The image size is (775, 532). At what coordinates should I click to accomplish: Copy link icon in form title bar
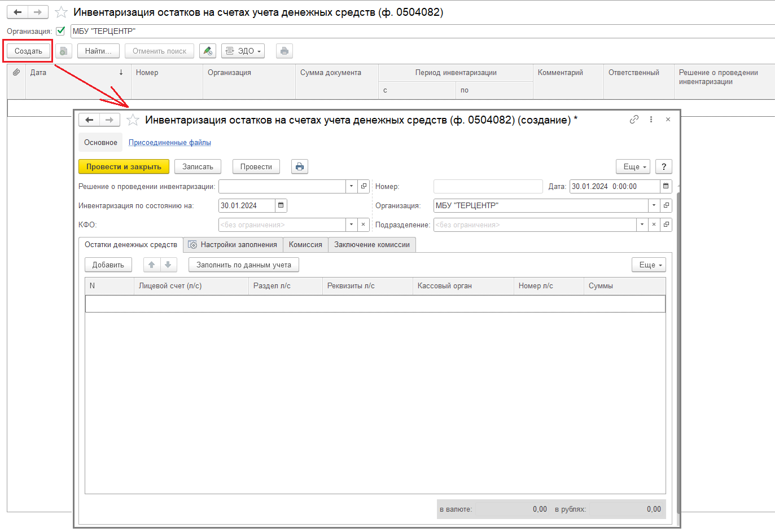(x=634, y=120)
